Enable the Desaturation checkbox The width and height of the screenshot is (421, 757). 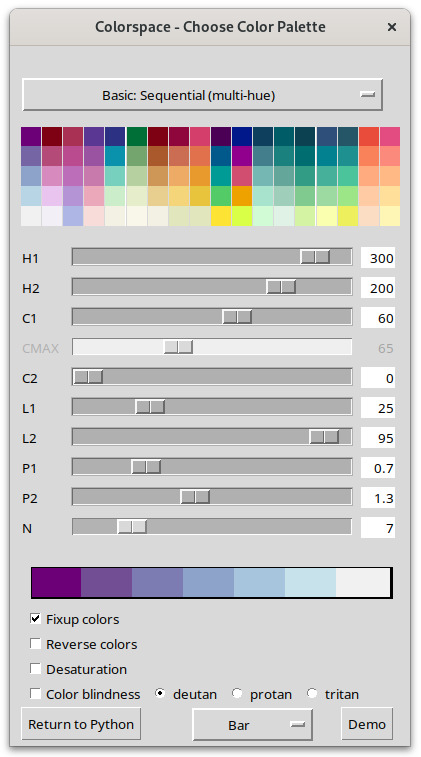35,669
